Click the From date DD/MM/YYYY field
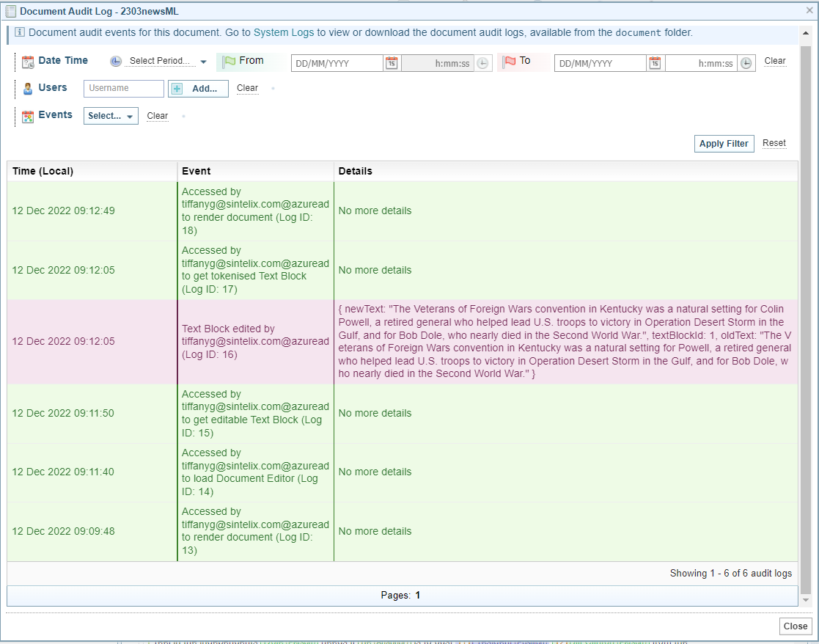The width and height of the screenshot is (819, 644). tap(337, 64)
